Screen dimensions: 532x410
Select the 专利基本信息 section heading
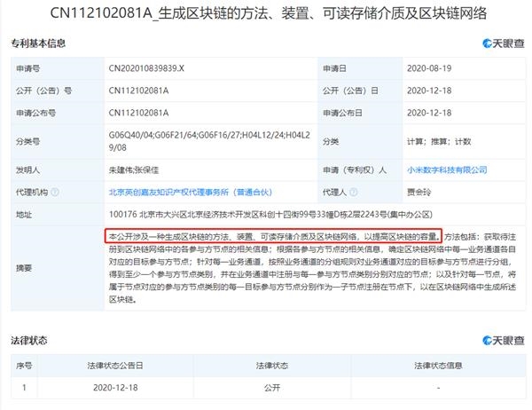tap(38, 43)
